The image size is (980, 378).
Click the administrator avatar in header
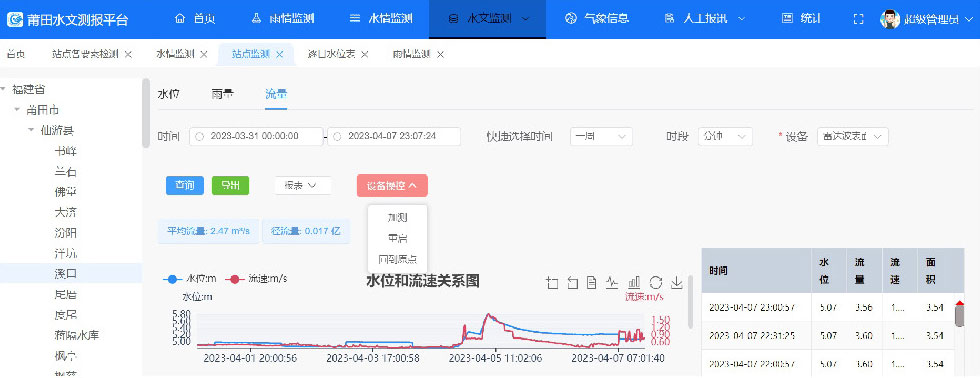point(890,19)
